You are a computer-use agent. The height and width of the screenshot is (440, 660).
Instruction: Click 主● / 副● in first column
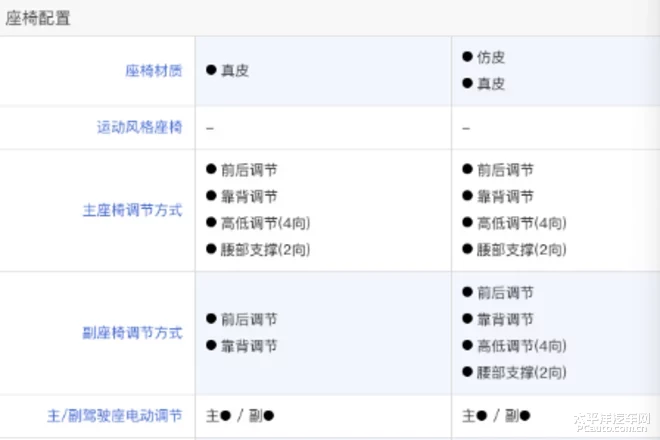(240, 416)
